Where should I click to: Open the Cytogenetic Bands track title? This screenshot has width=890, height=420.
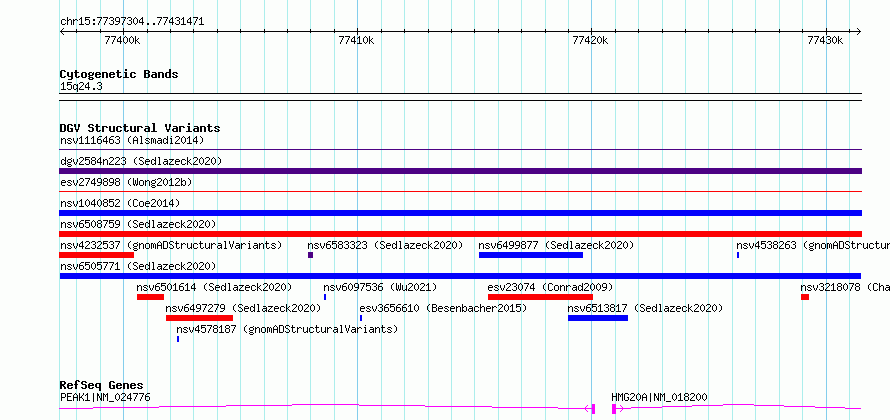tap(119, 74)
